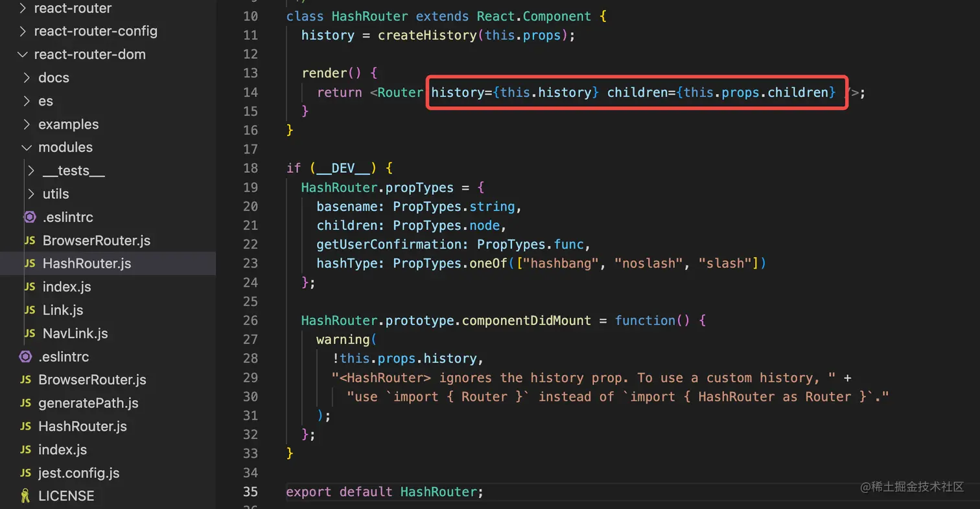The height and width of the screenshot is (509, 980).
Task: Click JS icon of HashRouter.js below generatePath.js
Action: point(25,426)
